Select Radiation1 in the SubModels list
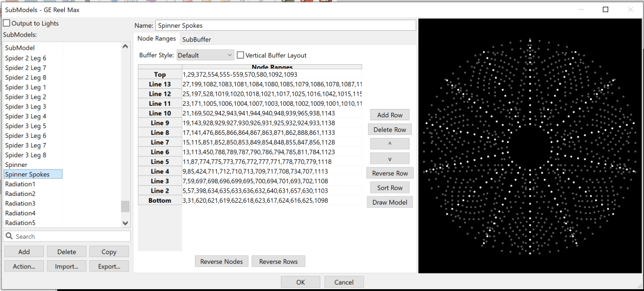644x291 pixels. (x=20, y=184)
